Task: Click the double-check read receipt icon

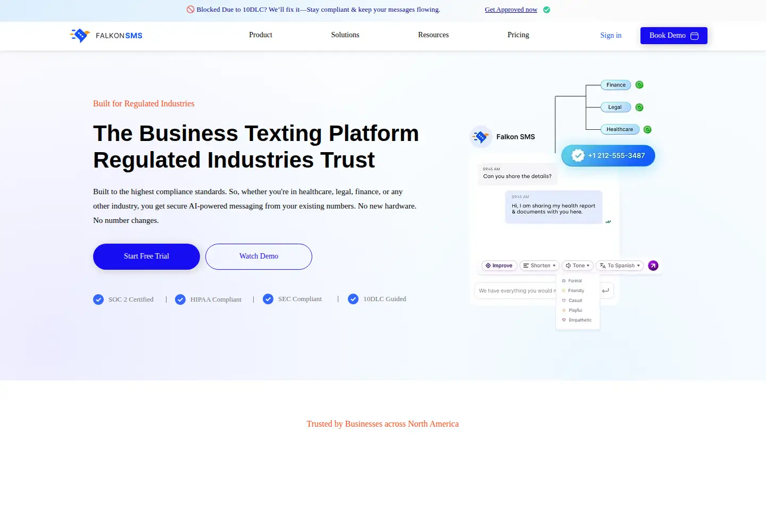Action: [608, 222]
